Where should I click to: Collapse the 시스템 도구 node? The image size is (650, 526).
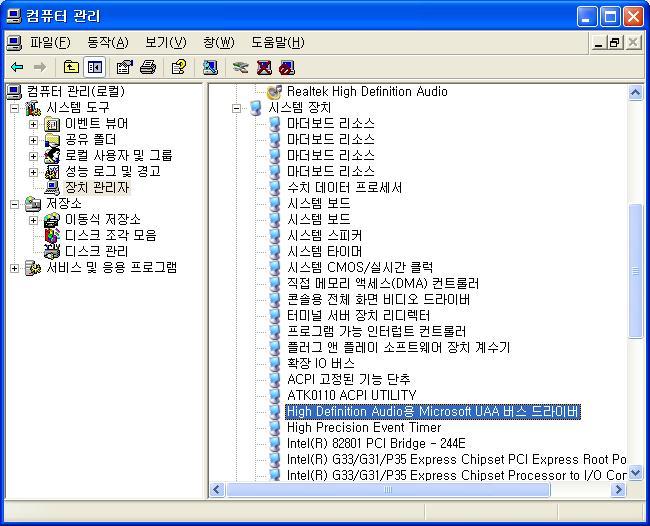click(15, 109)
